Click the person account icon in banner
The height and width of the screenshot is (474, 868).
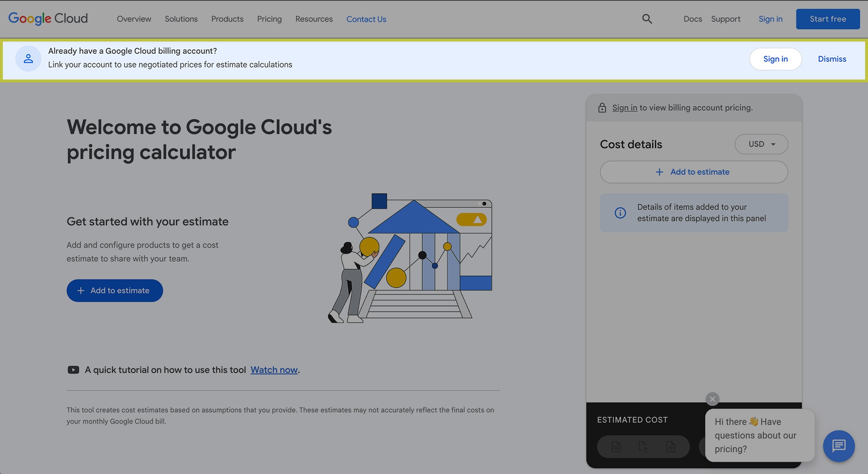pos(28,59)
